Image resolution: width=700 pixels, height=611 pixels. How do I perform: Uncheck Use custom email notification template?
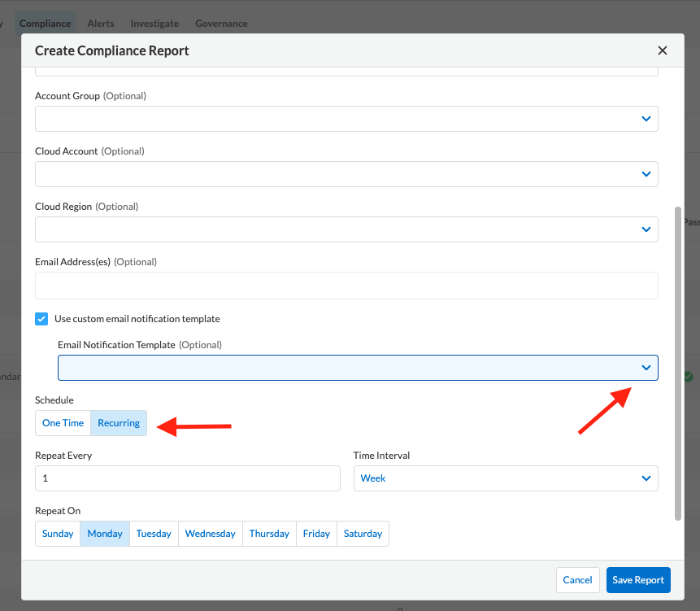[41, 319]
